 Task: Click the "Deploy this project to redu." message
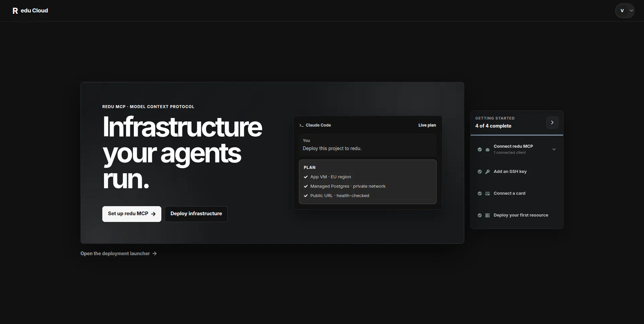[332, 148]
